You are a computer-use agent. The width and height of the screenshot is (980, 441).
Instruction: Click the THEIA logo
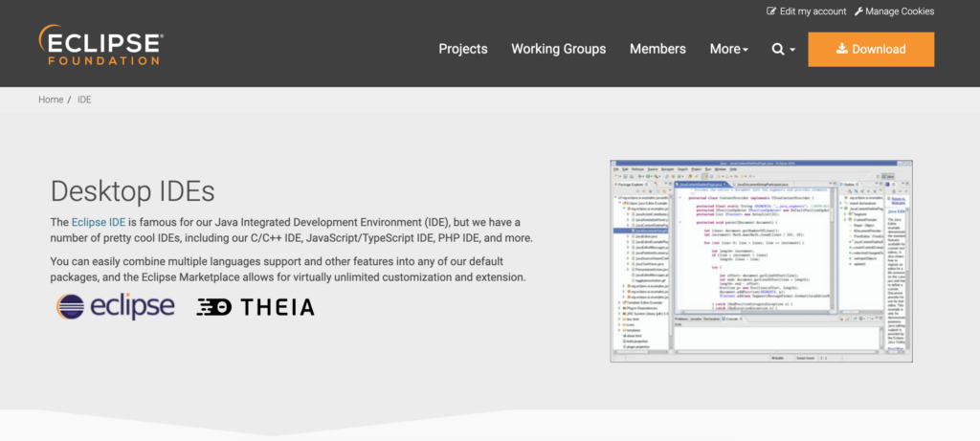point(256,307)
